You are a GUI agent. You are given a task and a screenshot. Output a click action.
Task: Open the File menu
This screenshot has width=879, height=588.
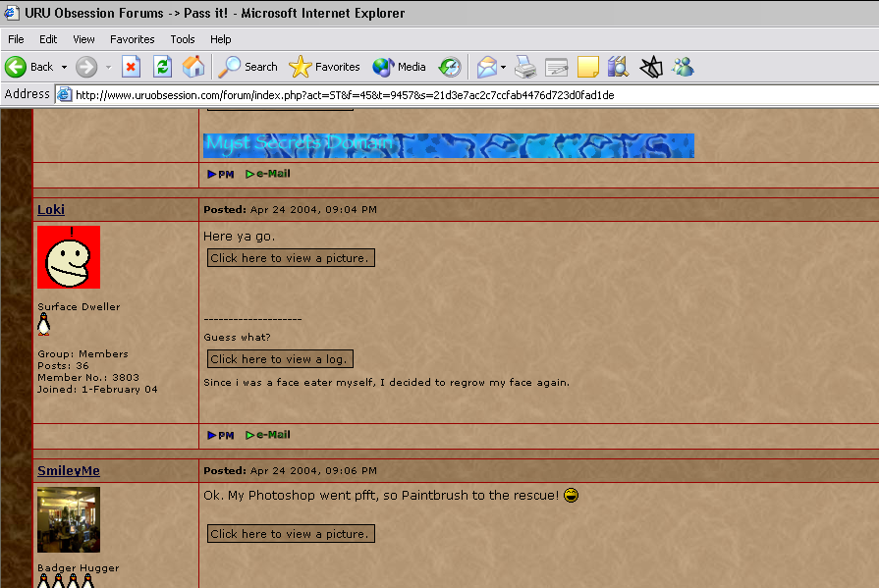16,39
